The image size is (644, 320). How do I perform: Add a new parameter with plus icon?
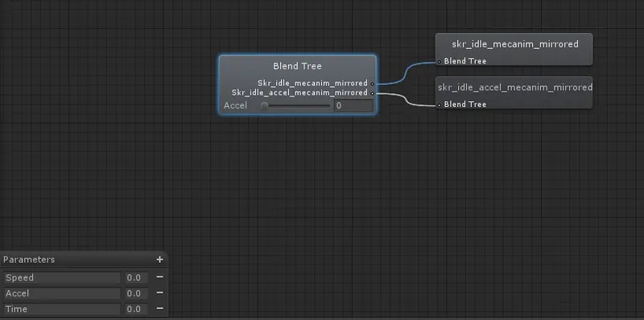[159, 260]
